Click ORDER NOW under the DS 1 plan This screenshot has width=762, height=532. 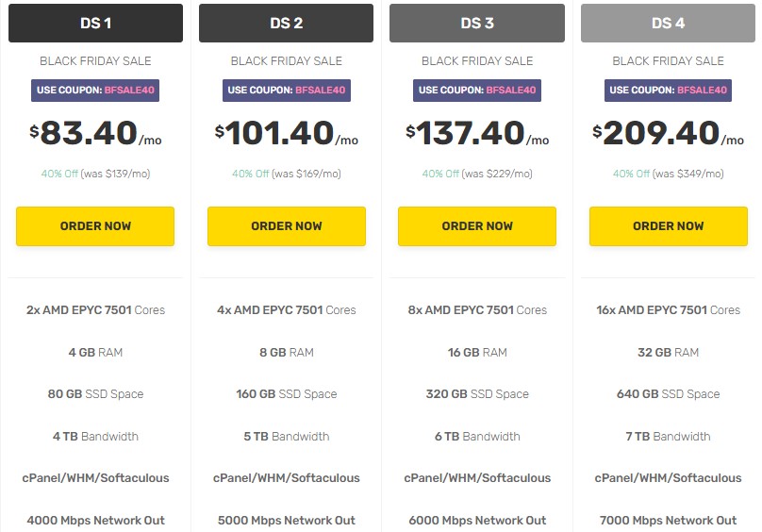(95, 226)
